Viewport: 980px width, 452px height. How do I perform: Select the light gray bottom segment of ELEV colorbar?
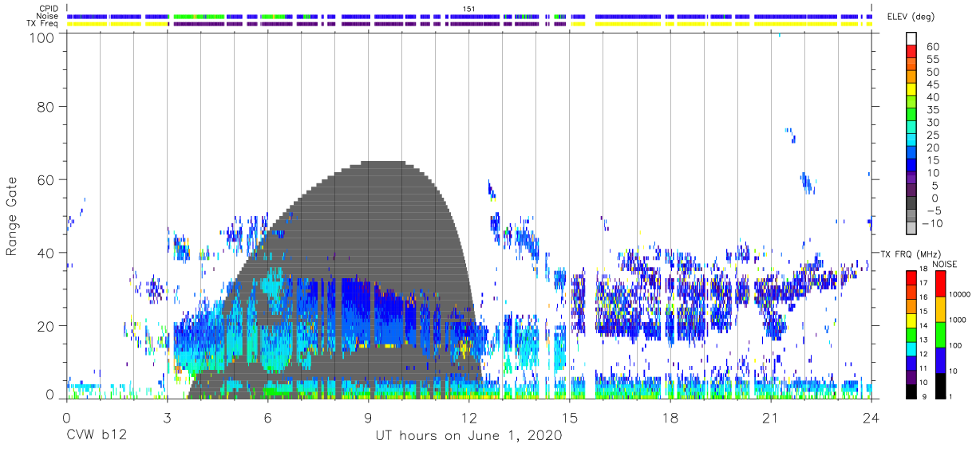click(x=912, y=230)
